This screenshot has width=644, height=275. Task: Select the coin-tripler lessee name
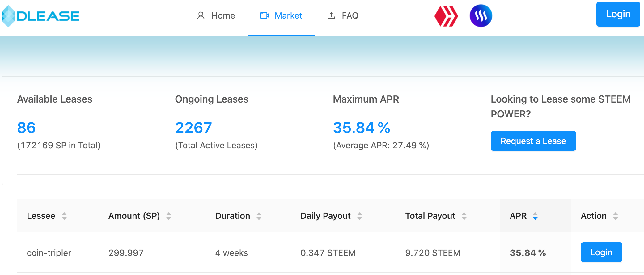49,253
